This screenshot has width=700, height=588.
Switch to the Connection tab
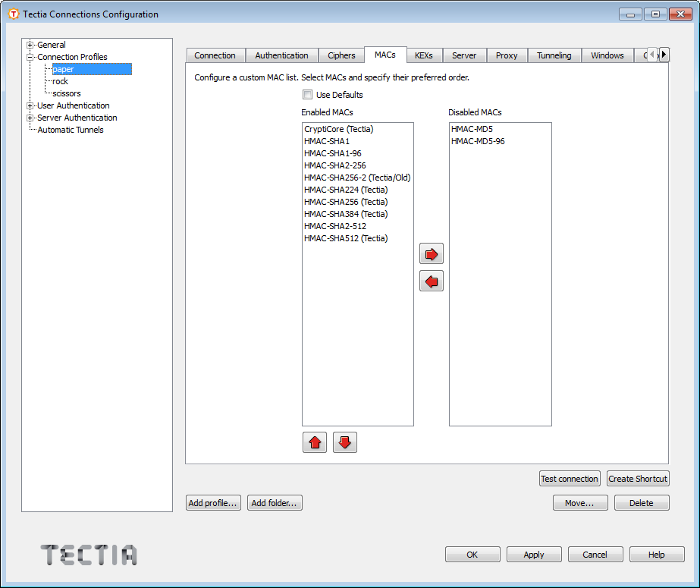click(x=215, y=55)
